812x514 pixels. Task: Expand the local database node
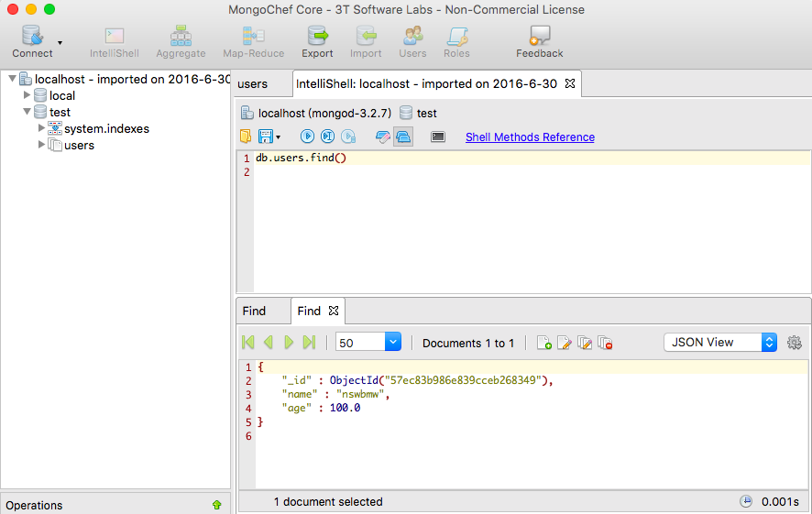tap(27, 95)
